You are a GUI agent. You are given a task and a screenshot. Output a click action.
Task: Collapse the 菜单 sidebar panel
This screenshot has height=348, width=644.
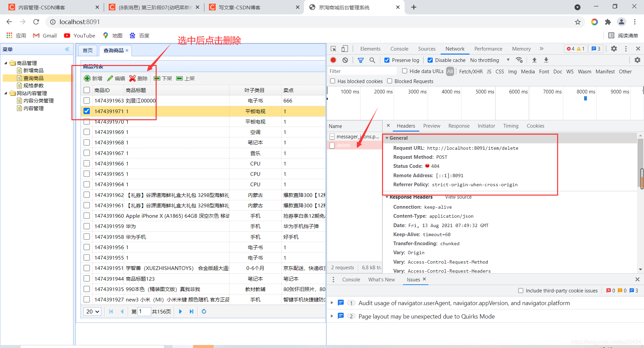tap(67, 49)
